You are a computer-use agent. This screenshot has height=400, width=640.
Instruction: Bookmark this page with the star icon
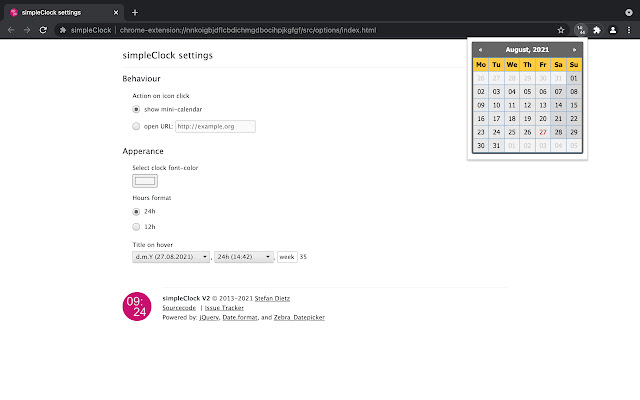pyautogui.click(x=561, y=30)
